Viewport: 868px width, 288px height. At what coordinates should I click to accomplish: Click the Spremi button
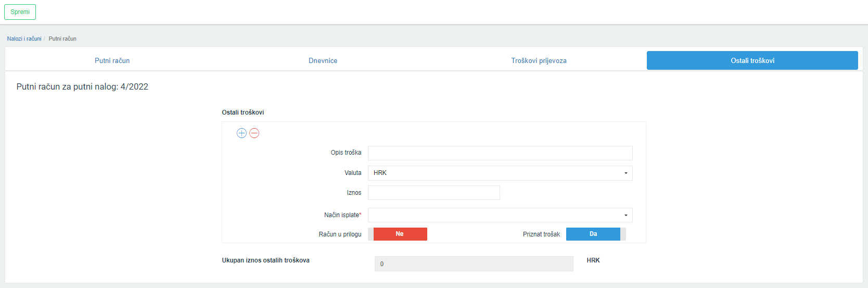coord(20,12)
